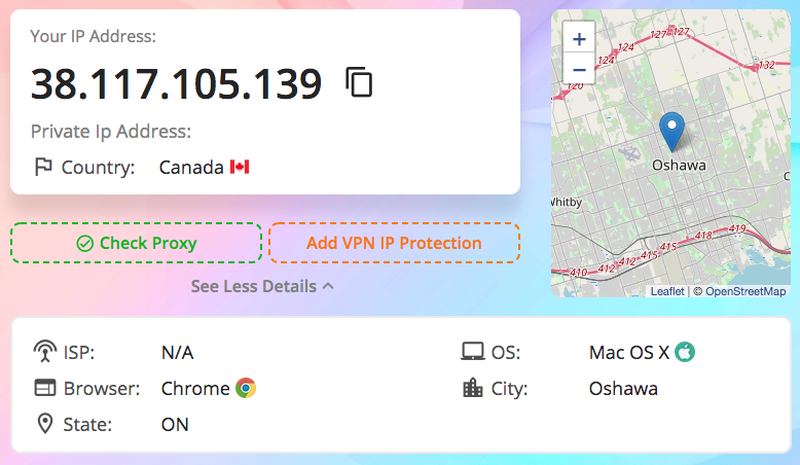800x465 pixels.
Task: Click the OS laptop icon
Action: pyautogui.click(x=472, y=352)
